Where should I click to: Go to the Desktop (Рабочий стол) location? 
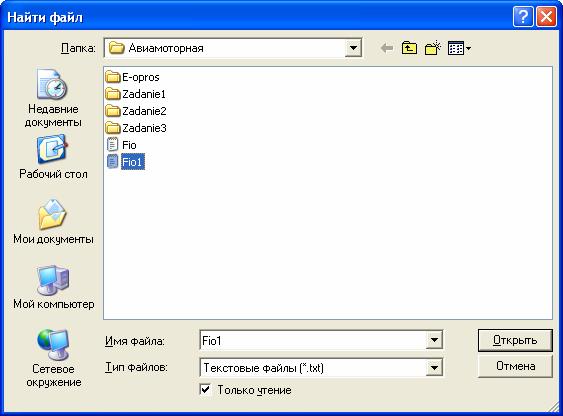53,157
